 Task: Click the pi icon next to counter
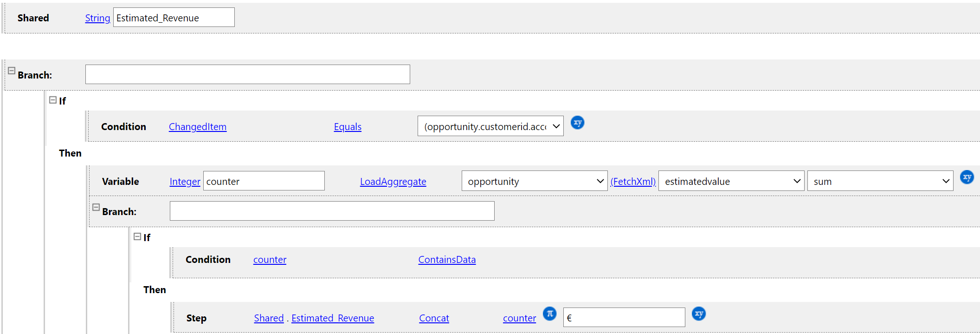(550, 314)
